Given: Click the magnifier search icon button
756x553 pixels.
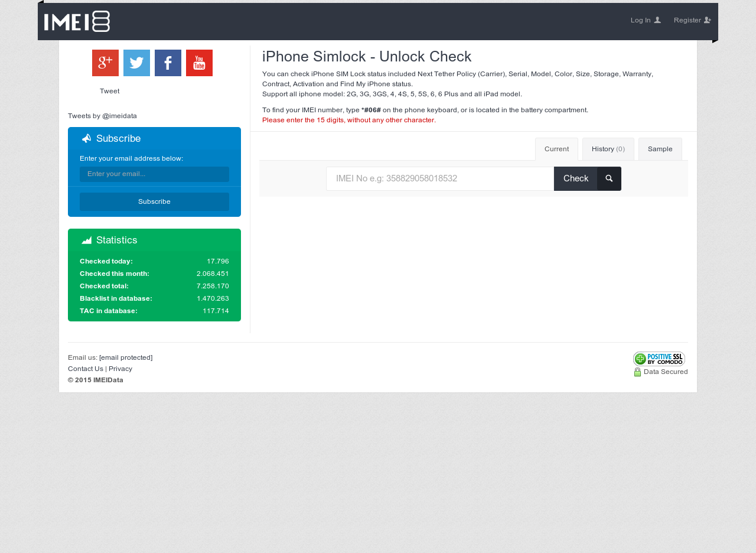Looking at the screenshot, I should coord(609,178).
